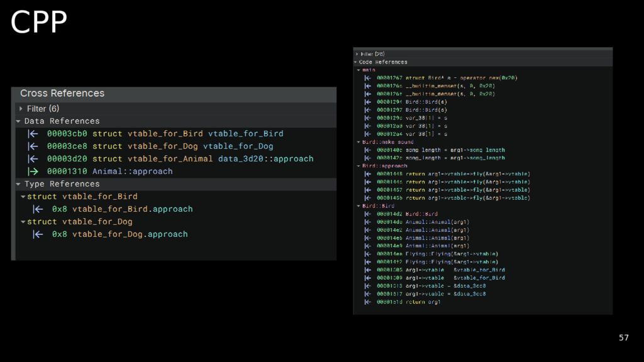Image resolution: width=644 pixels, height=362 pixels.
Task: Expand the Filter (28) section in right panel
Action: [x=357, y=54]
